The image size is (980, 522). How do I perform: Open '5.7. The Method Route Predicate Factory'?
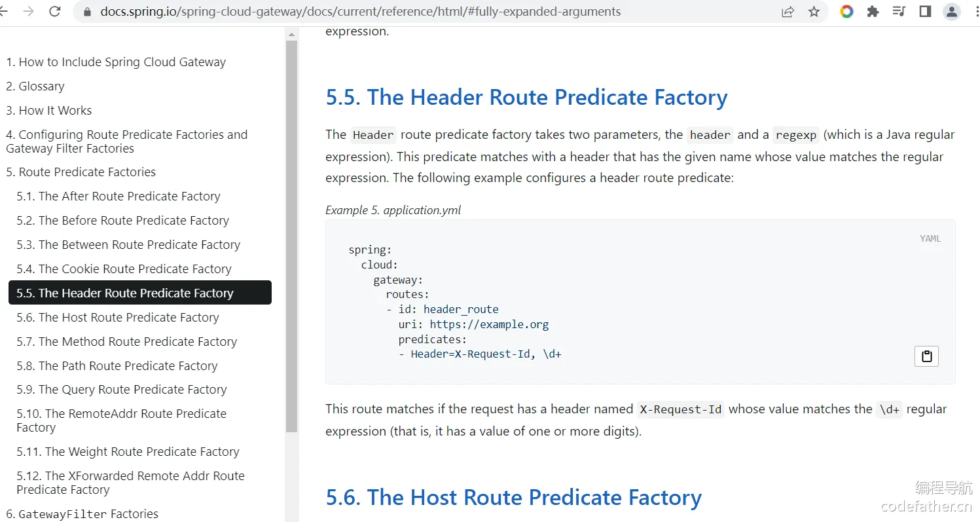click(127, 342)
